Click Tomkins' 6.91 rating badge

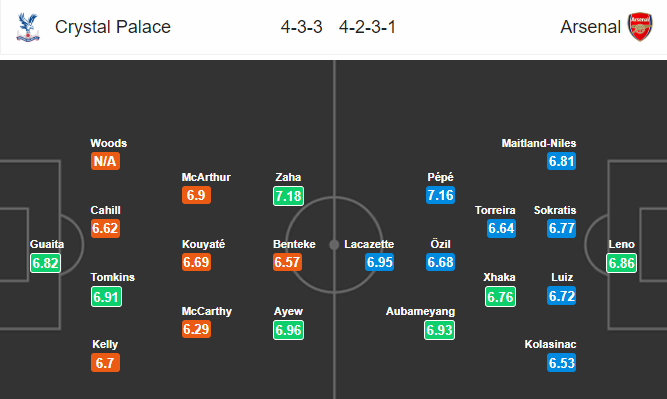click(106, 296)
